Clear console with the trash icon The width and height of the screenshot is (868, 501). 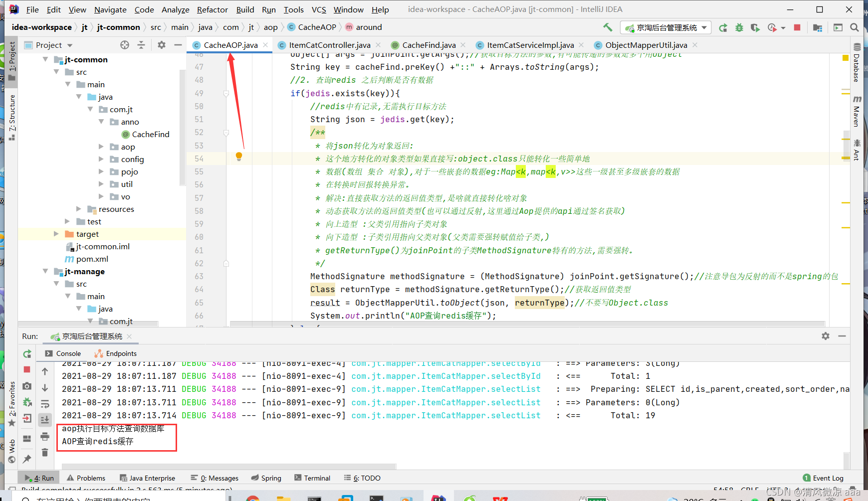(x=45, y=452)
